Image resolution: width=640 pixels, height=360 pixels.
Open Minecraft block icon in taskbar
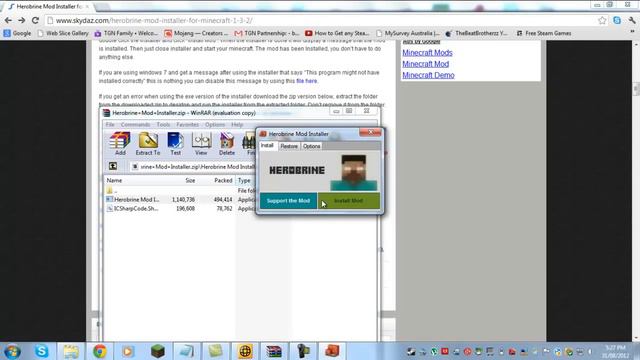(x=158, y=351)
